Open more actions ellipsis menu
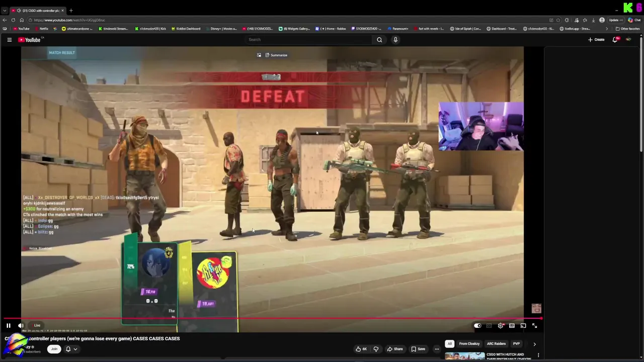The height and width of the screenshot is (362, 644). [437, 349]
